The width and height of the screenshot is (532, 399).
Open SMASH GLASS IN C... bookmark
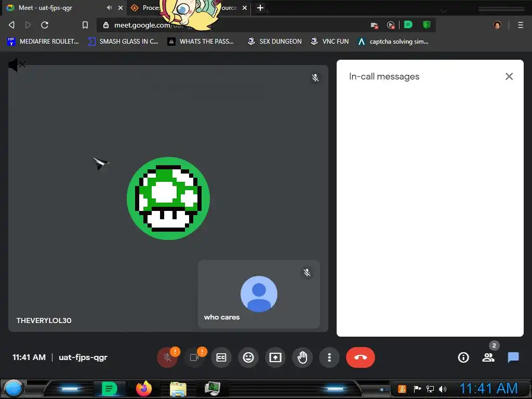tap(123, 42)
